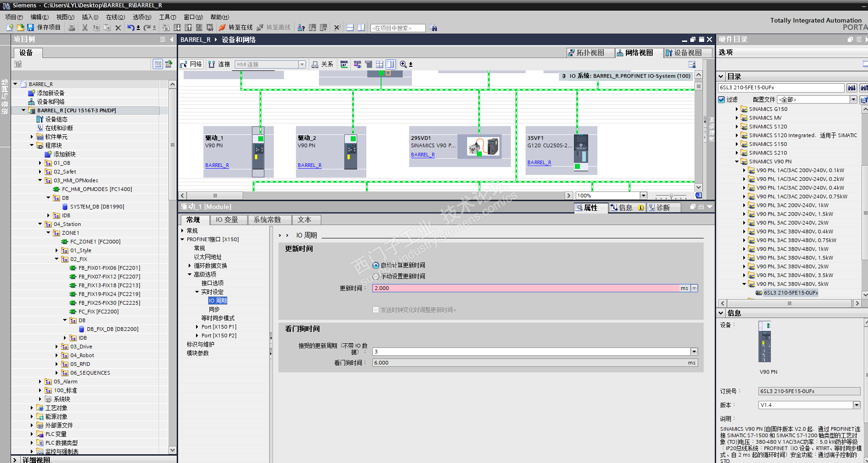The width and height of the screenshot is (868, 463).
Task: Switch to the 拓扑视图 topology view tab
Action: point(590,53)
